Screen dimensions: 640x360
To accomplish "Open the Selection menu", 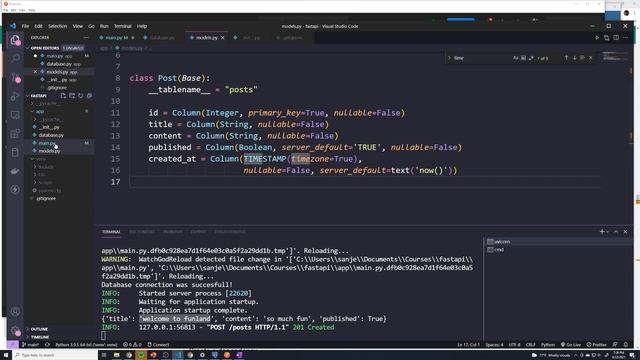I will point(58,26).
